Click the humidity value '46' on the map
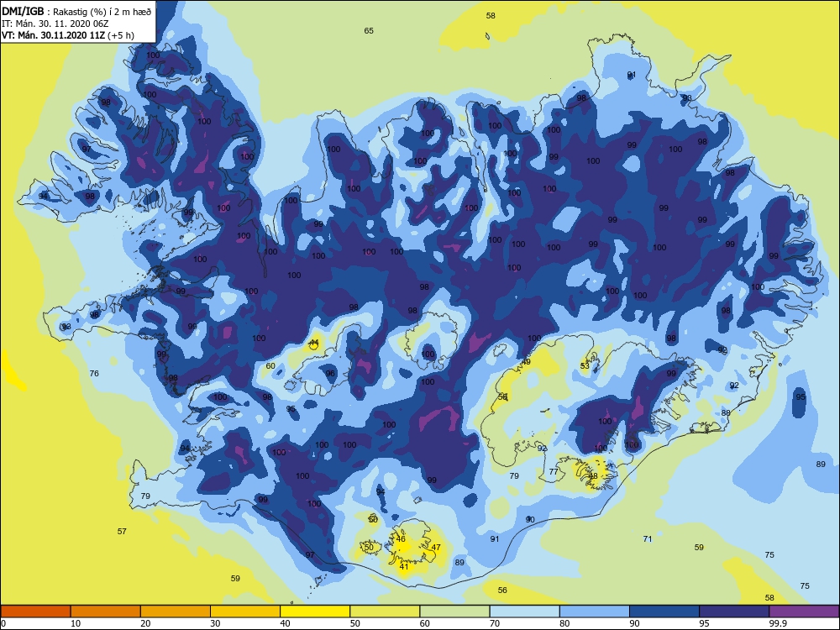 401,539
